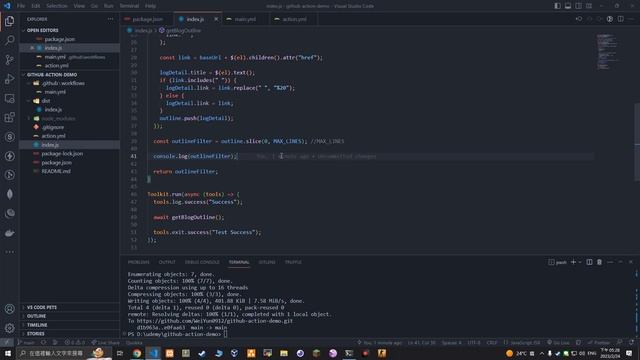Open the Run and Debug view
Image resolution: width=640 pixels, height=360 pixels.
pyautogui.click(x=9, y=79)
